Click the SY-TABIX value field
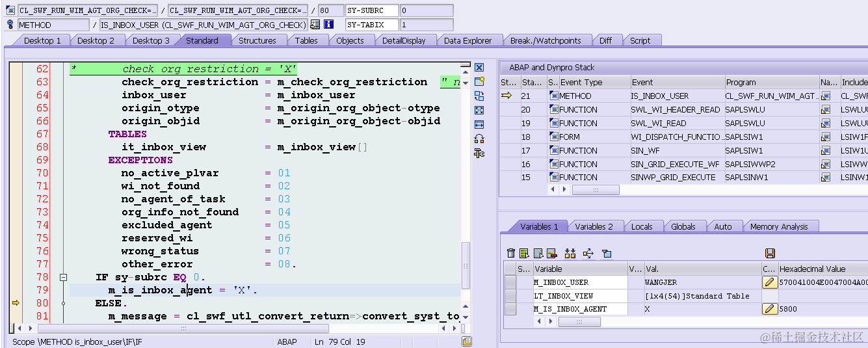Viewport: 868px width, 348px height. pos(427,25)
